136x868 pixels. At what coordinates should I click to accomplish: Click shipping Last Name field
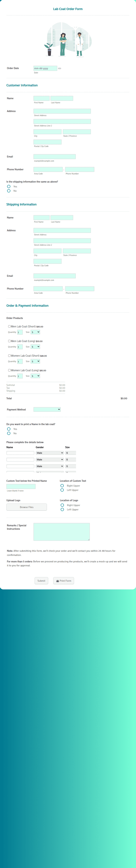(62, 218)
